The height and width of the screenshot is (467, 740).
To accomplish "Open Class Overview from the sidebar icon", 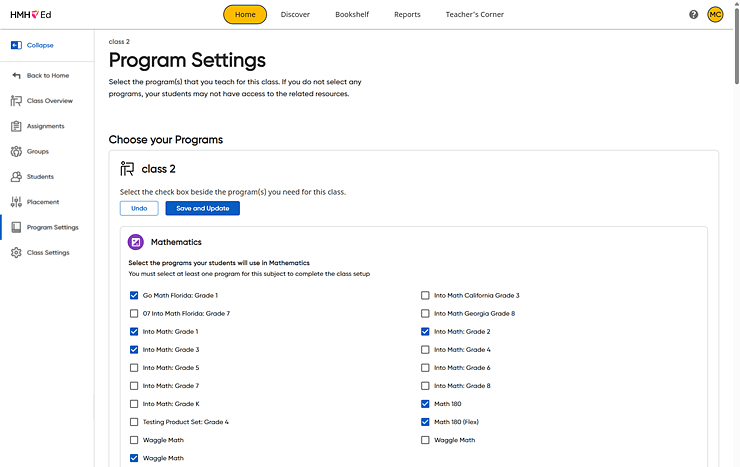I will [16, 100].
